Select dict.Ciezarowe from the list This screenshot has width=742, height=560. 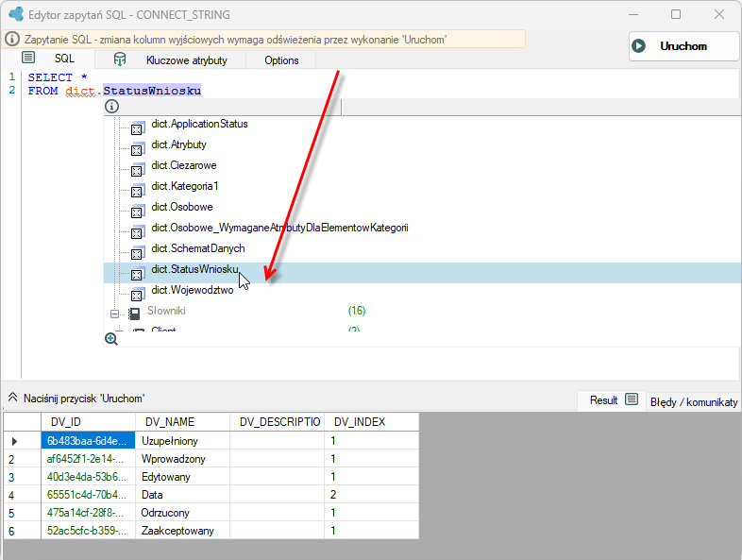pos(184,165)
